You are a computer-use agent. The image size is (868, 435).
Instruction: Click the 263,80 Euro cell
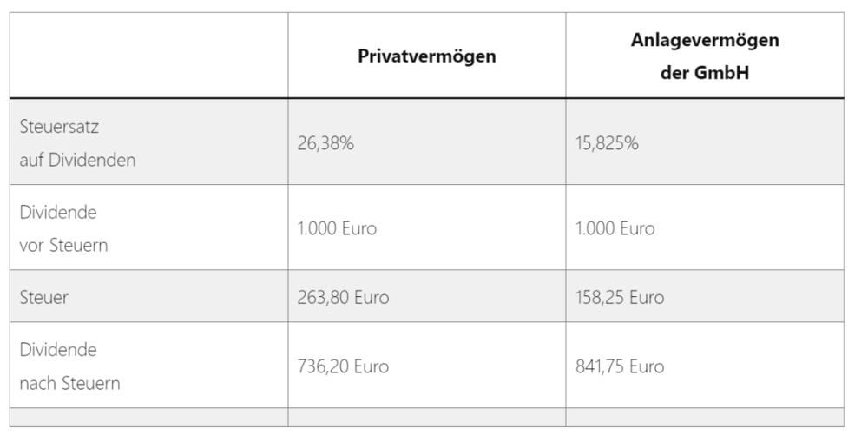[x=343, y=297]
